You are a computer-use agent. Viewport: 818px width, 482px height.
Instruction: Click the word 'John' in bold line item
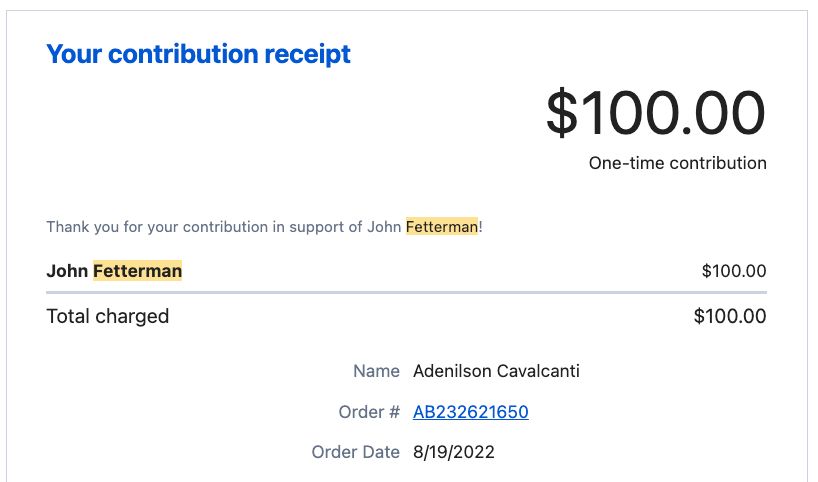(x=67, y=271)
